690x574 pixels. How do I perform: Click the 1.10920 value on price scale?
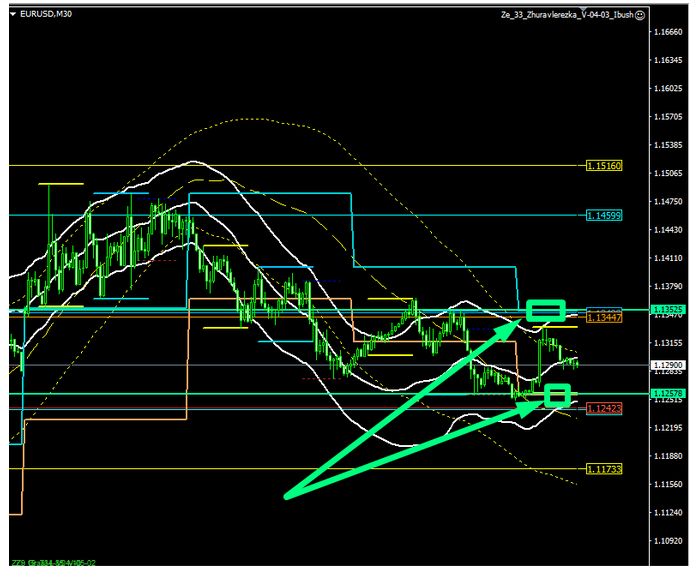[668, 541]
